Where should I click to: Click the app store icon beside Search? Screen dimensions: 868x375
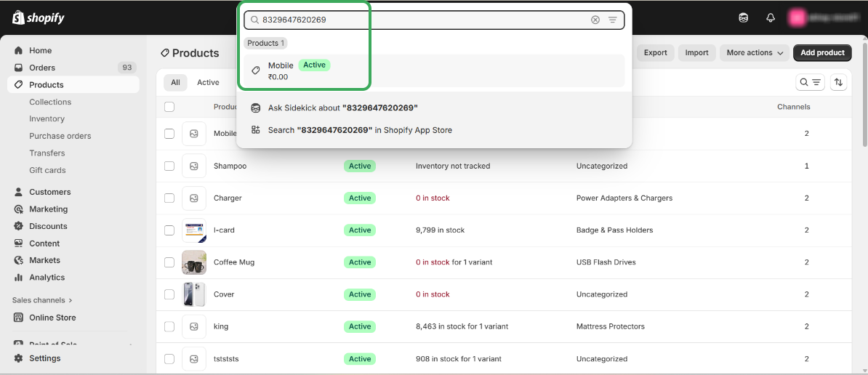[x=255, y=130]
